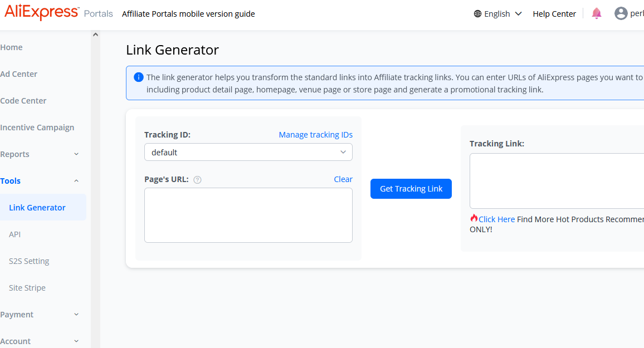This screenshot has height=348, width=644.
Task: Click the Payment sidebar label
Action: click(x=17, y=315)
